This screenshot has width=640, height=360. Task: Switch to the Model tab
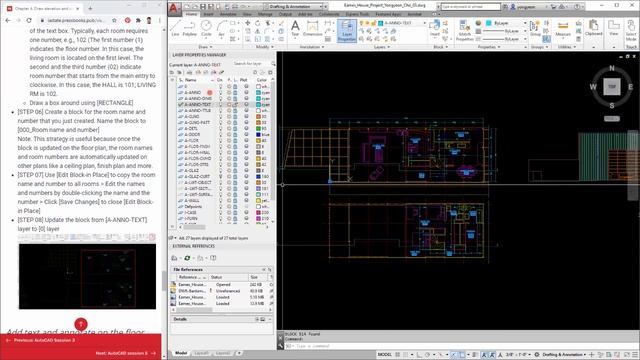pos(181,353)
